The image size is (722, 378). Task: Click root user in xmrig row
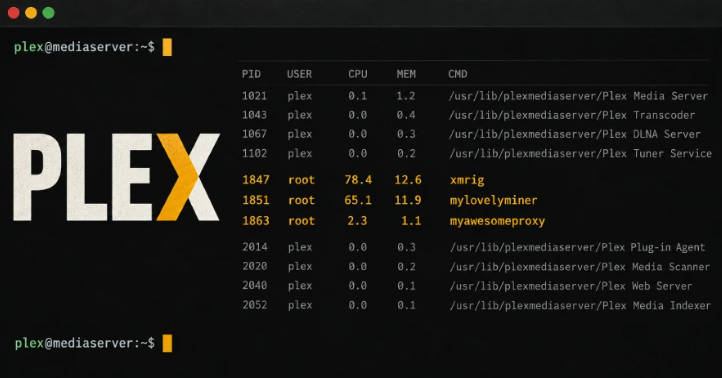pyautogui.click(x=302, y=180)
